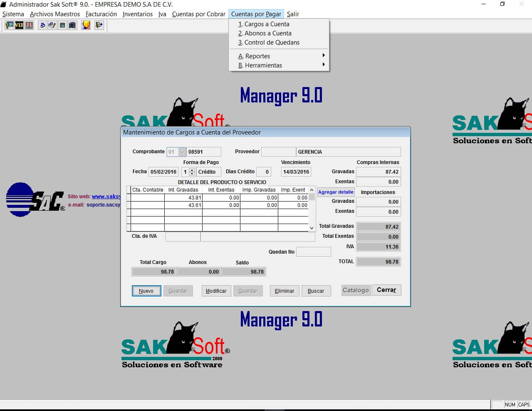Open the Comprobante type dropdown

tap(182, 152)
